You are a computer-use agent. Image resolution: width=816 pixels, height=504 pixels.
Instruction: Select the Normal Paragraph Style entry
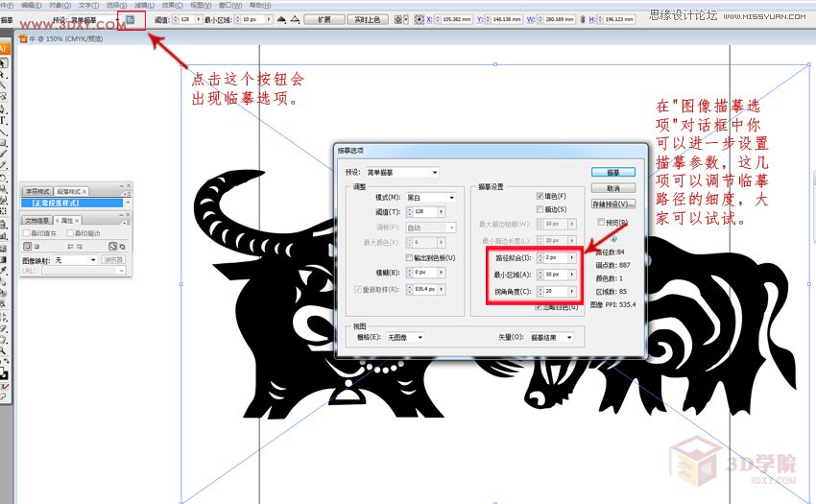point(72,204)
